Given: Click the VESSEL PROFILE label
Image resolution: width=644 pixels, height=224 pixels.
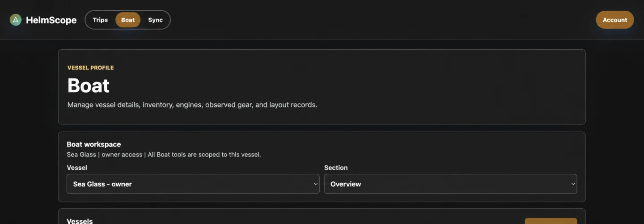Looking at the screenshot, I should pos(91,68).
